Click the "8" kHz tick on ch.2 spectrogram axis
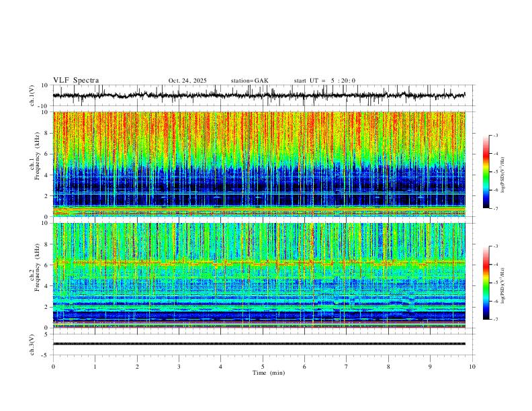 pyautogui.click(x=46, y=244)
